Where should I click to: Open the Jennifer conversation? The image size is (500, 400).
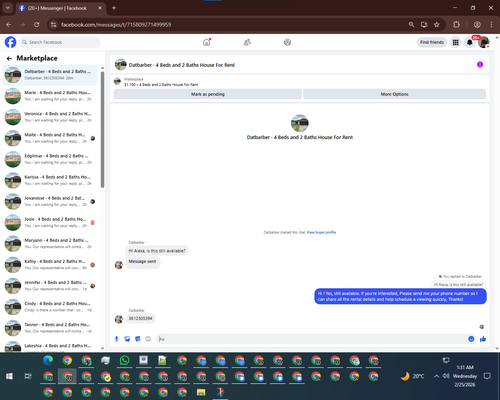[50, 286]
